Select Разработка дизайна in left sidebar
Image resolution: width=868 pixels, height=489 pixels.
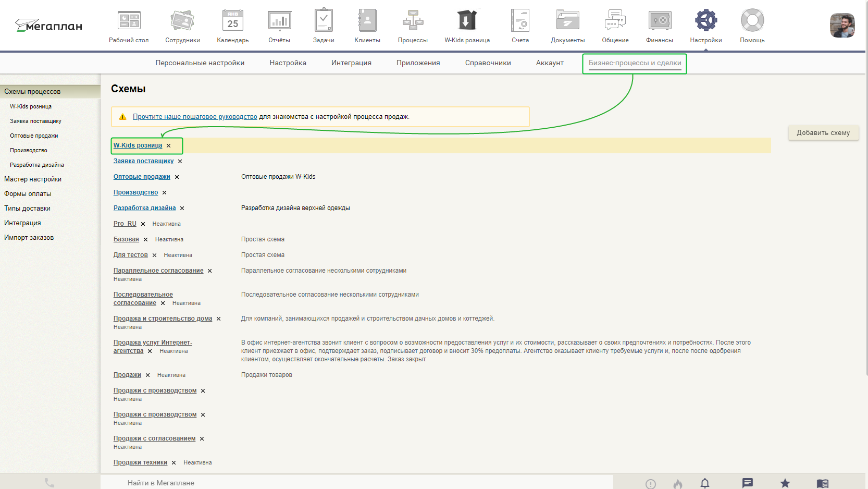pos(37,165)
